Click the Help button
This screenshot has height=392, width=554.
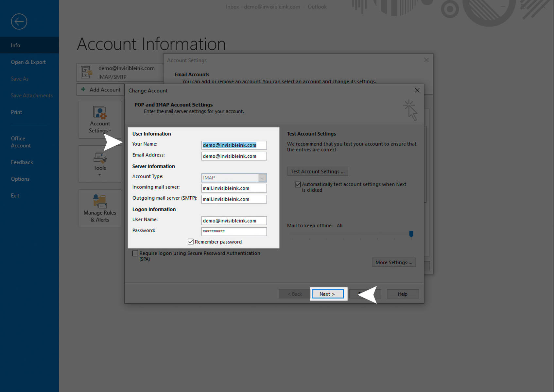pyautogui.click(x=403, y=294)
